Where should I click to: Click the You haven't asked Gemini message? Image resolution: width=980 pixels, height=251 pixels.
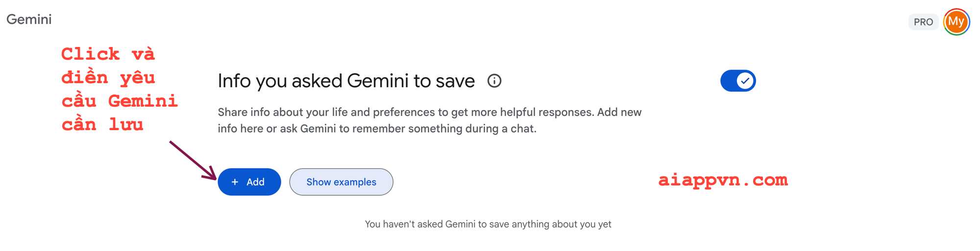tap(488, 224)
